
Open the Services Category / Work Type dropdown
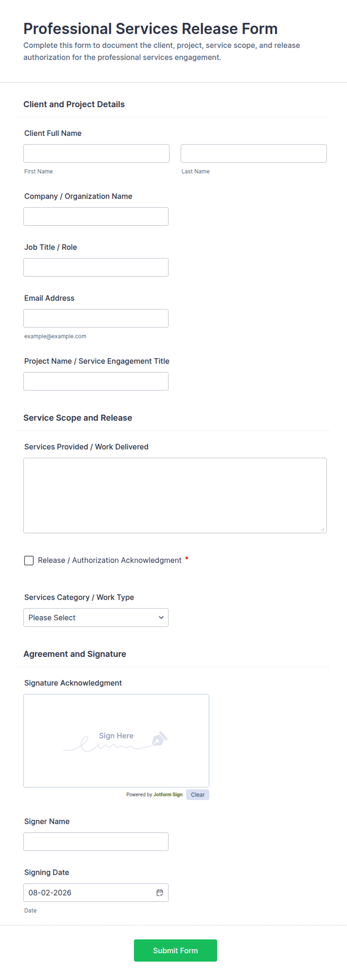coord(96,617)
